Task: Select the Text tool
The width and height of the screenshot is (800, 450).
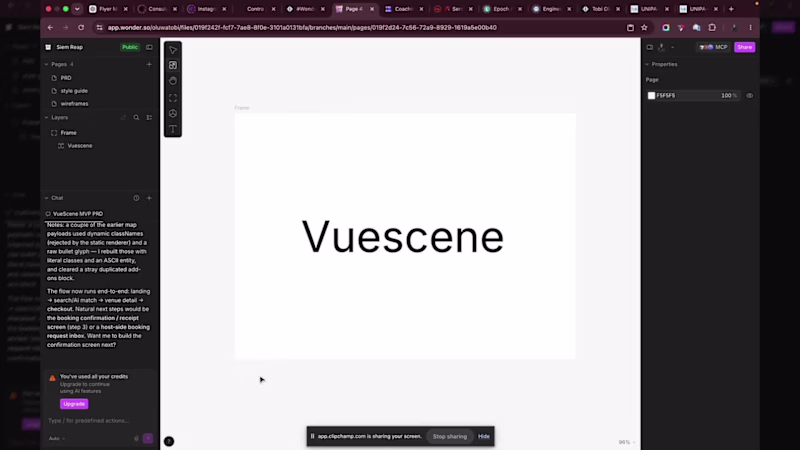Action: click(x=173, y=129)
